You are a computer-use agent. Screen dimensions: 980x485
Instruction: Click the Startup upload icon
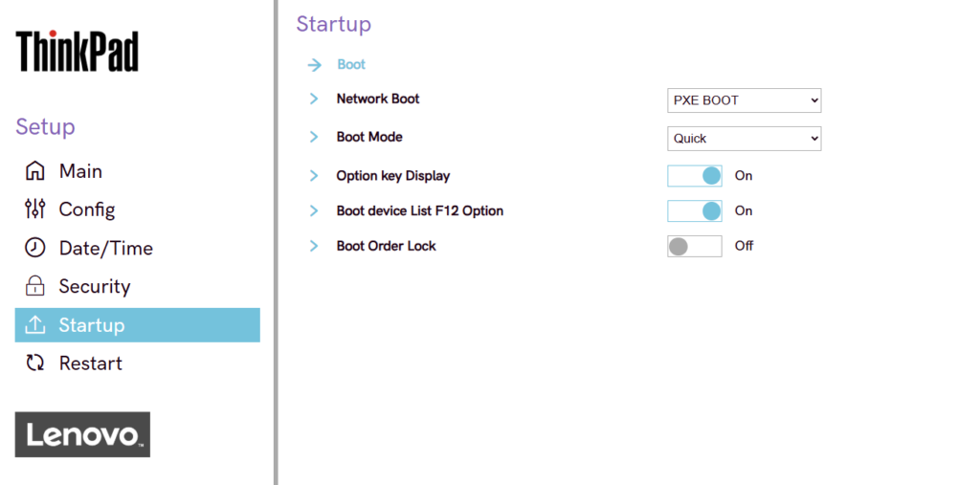[x=35, y=325]
